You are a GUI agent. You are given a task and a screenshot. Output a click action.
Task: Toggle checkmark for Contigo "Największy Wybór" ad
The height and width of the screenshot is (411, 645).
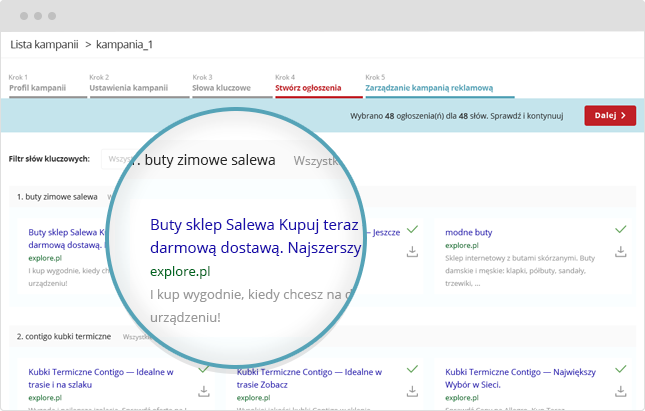point(621,369)
